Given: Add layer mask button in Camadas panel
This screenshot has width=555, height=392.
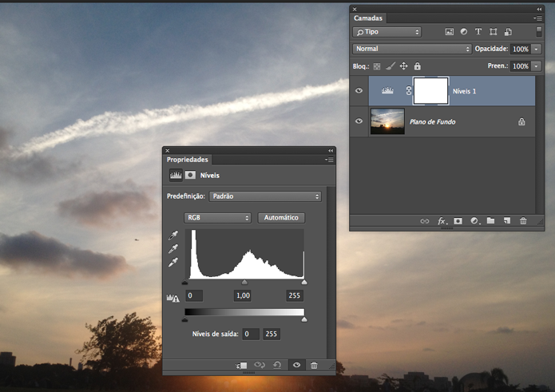Looking at the screenshot, I should click(458, 221).
